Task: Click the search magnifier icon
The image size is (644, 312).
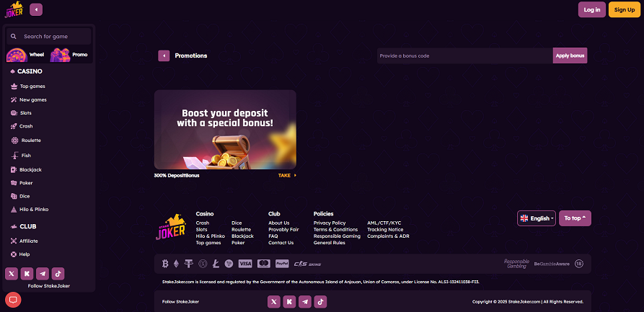Action: (14, 37)
